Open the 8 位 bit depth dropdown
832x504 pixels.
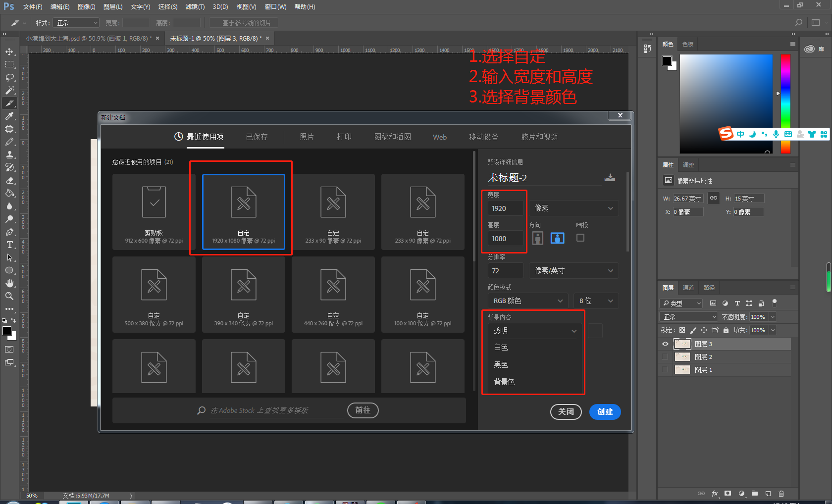(596, 301)
